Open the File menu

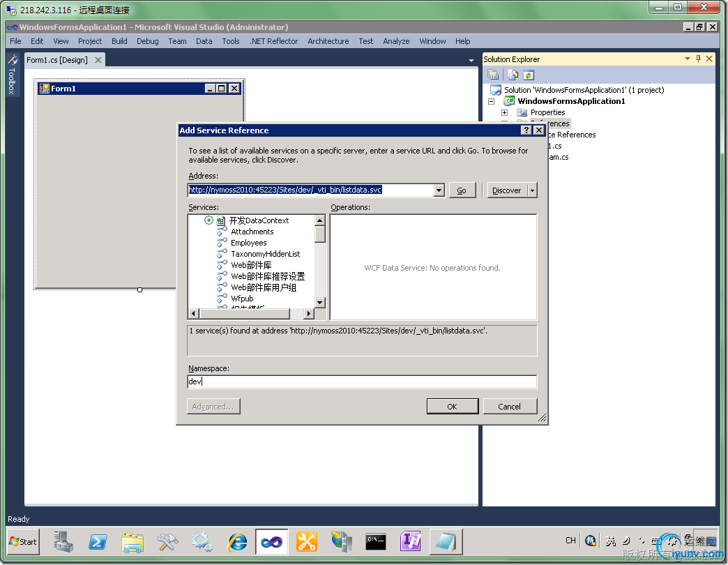15,41
